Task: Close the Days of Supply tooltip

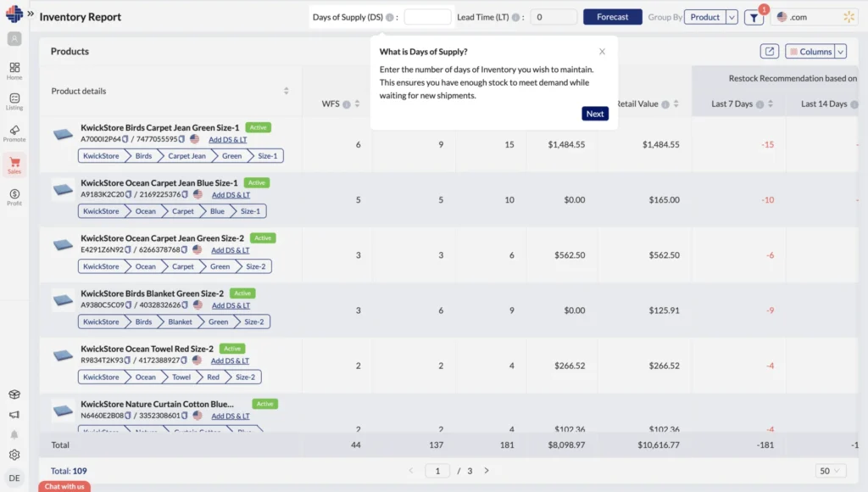Action: click(x=602, y=52)
